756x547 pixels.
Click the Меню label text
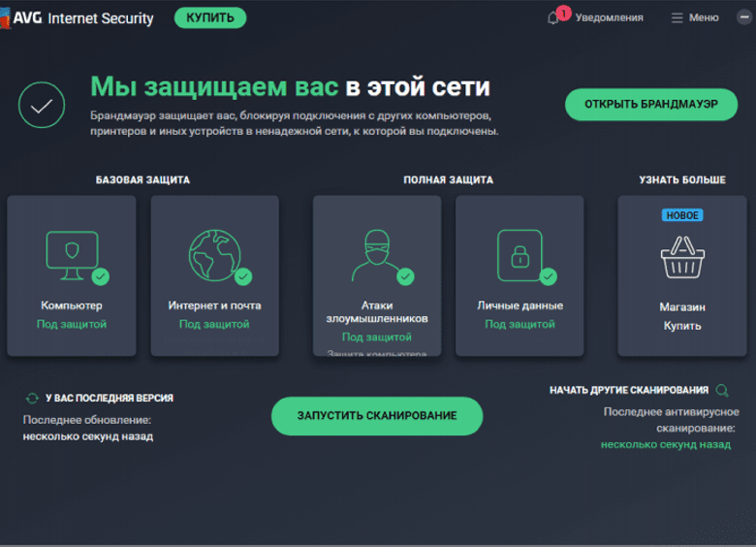(704, 17)
